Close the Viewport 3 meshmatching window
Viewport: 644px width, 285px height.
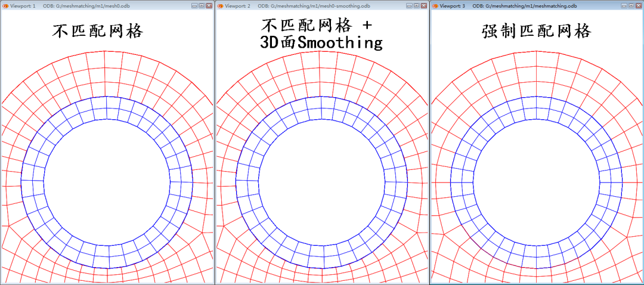click(638, 5)
